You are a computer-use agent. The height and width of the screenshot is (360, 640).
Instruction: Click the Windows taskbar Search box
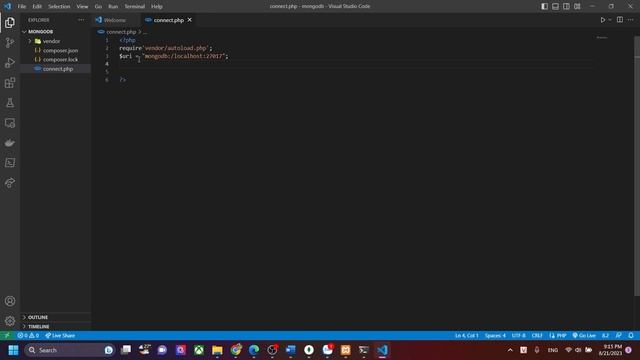(69, 350)
